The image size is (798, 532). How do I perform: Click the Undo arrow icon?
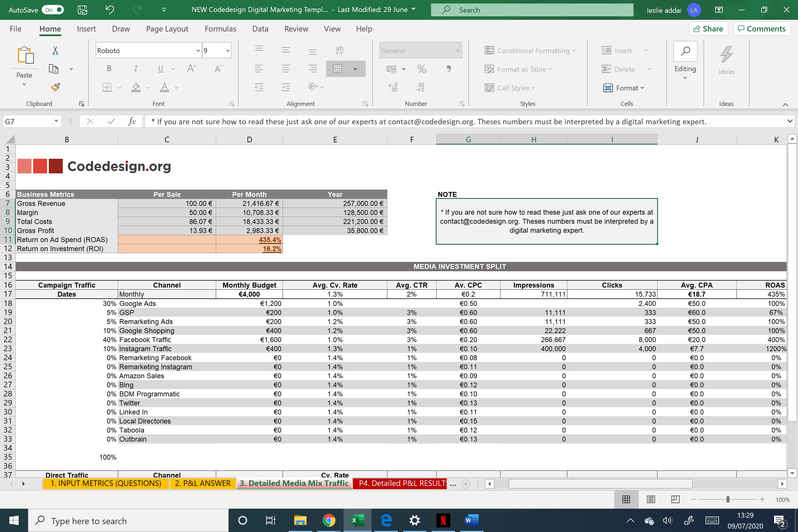pyautogui.click(x=110, y=10)
